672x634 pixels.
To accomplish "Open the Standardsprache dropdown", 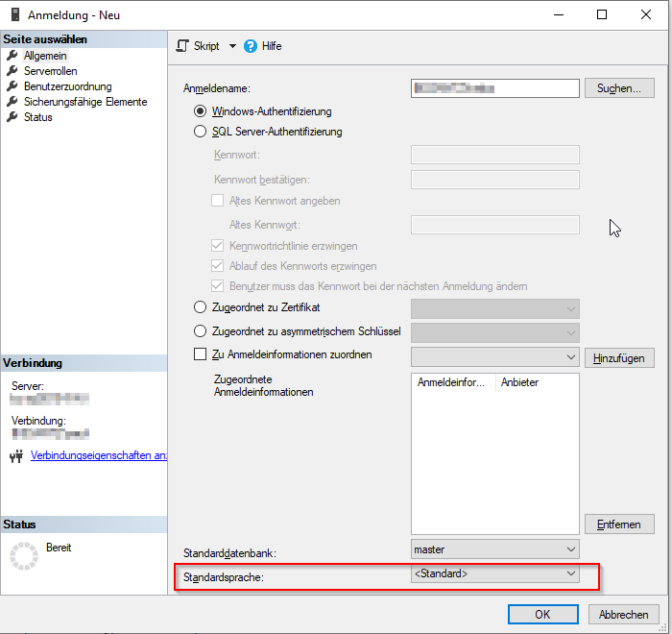I will point(494,574).
